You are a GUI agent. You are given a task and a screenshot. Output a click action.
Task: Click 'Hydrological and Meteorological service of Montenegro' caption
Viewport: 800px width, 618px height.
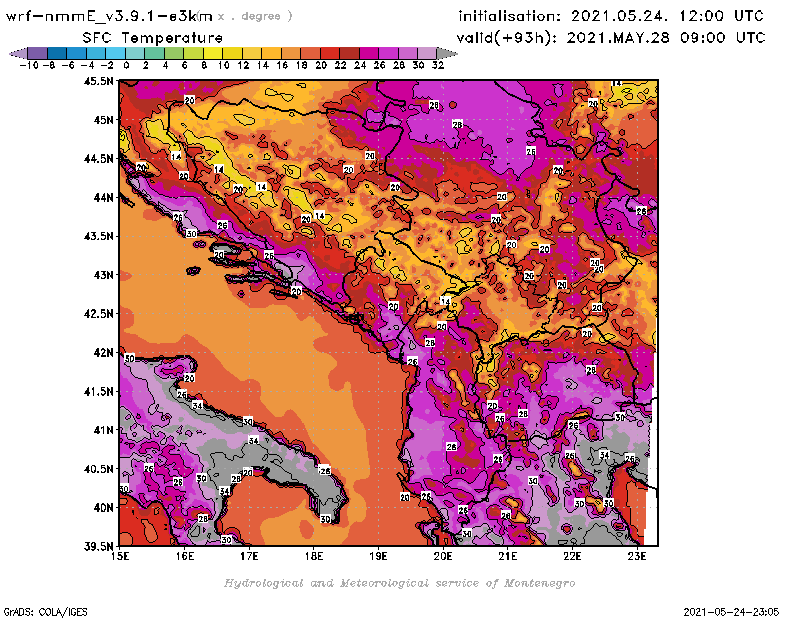399,583
